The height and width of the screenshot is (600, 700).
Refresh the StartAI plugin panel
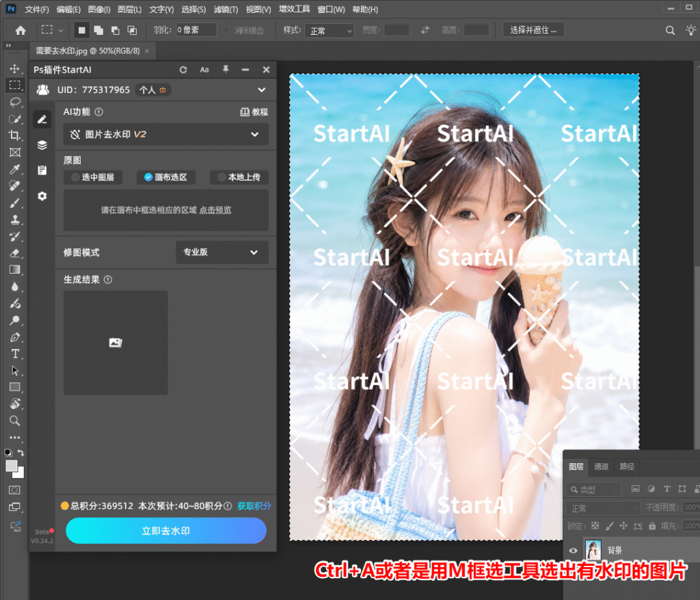[183, 70]
